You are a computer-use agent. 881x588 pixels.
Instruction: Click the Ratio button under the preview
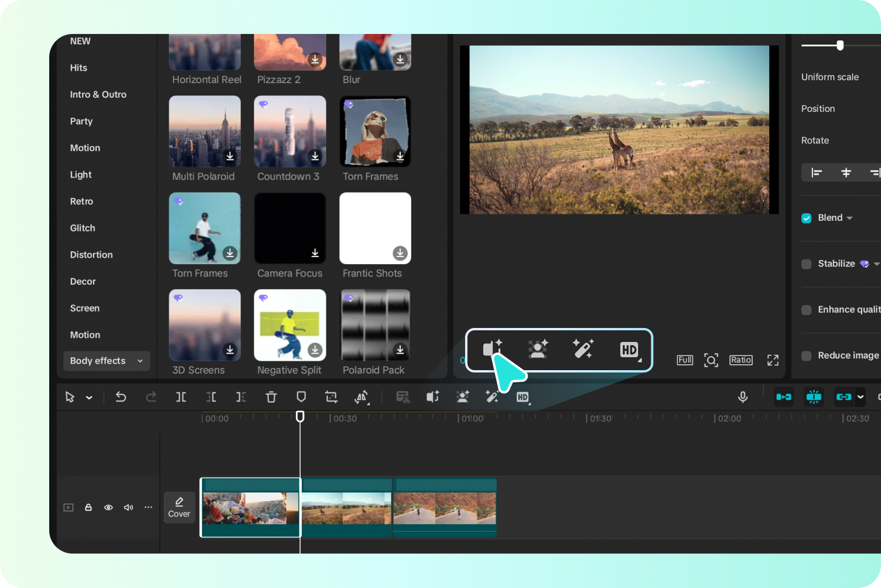click(741, 360)
